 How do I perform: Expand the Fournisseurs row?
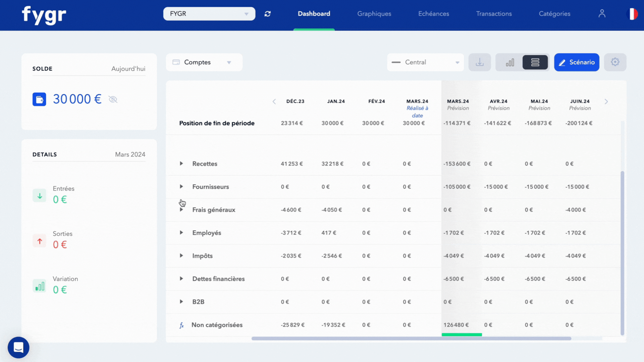181,187
